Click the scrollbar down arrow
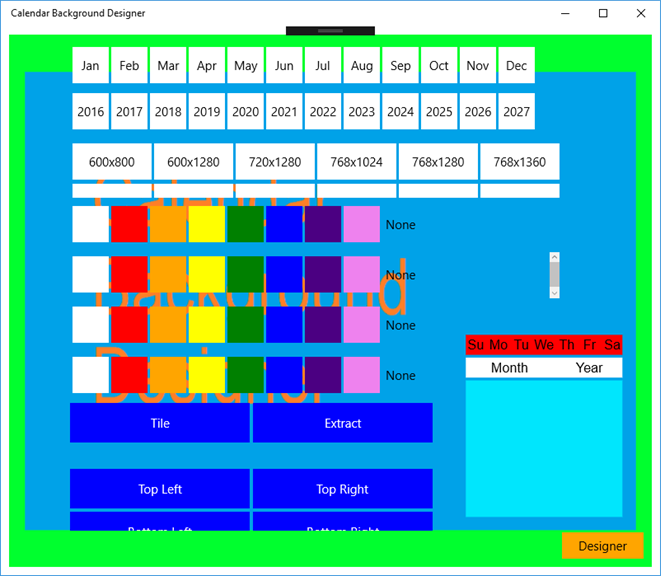The height and width of the screenshot is (576, 661). [555, 293]
